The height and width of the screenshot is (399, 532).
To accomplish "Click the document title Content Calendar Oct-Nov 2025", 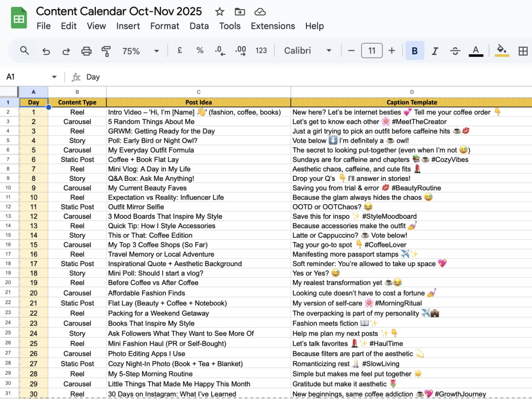I will click(x=119, y=11).
